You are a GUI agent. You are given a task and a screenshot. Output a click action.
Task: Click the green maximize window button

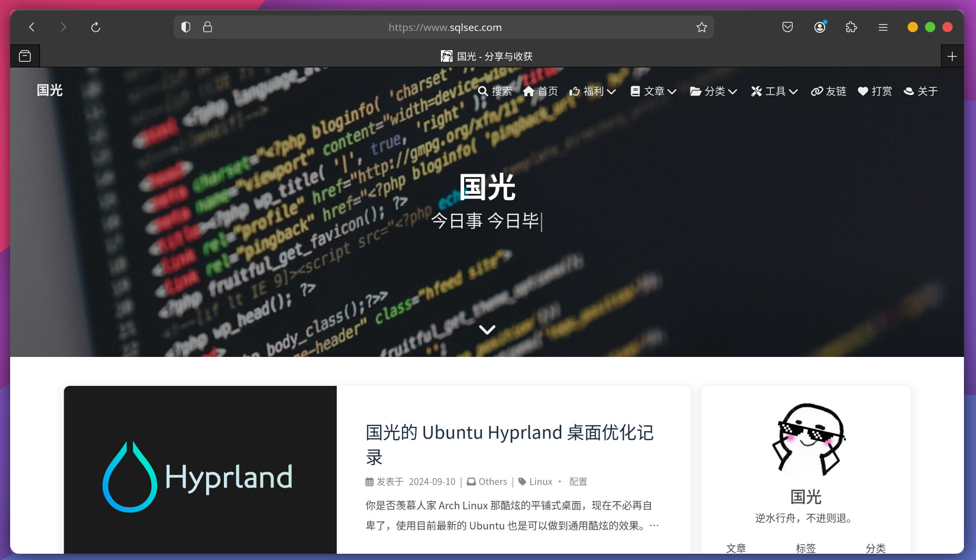pos(930,27)
